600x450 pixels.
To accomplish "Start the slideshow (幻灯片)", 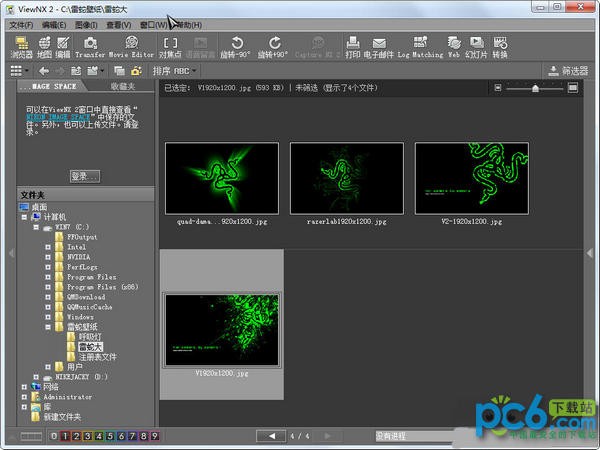I will (476, 47).
